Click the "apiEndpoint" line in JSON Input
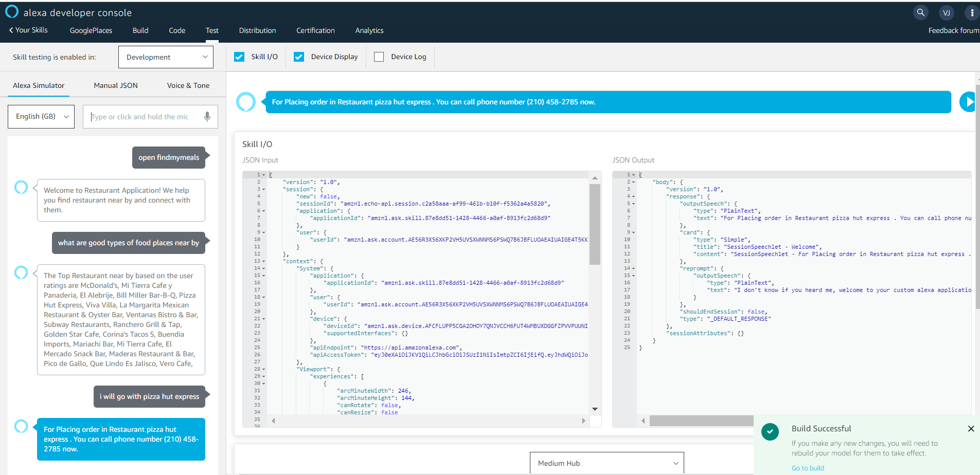Viewport: 980px width, 475px height. tap(385, 348)
